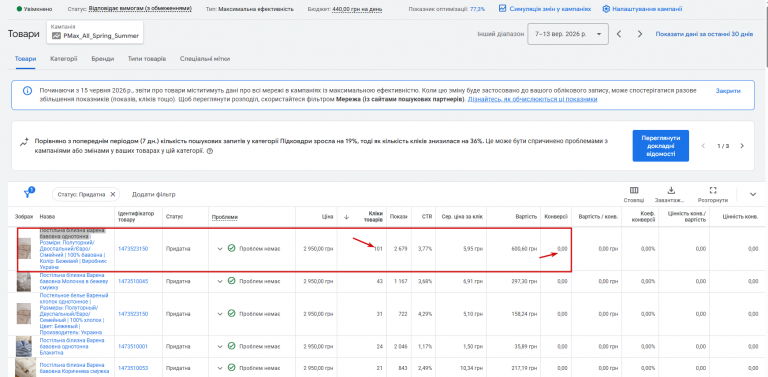Expand issues chevron for product 1473510053

[220, 368]
